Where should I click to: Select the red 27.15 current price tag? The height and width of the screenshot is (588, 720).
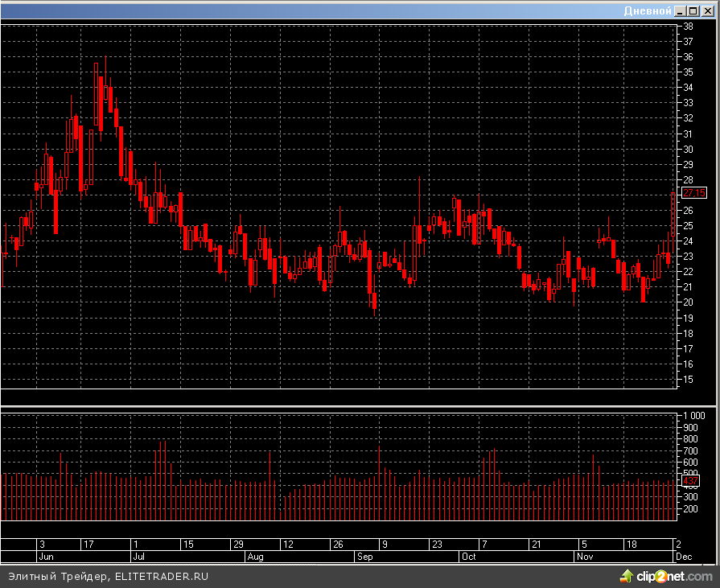point(693,192)
